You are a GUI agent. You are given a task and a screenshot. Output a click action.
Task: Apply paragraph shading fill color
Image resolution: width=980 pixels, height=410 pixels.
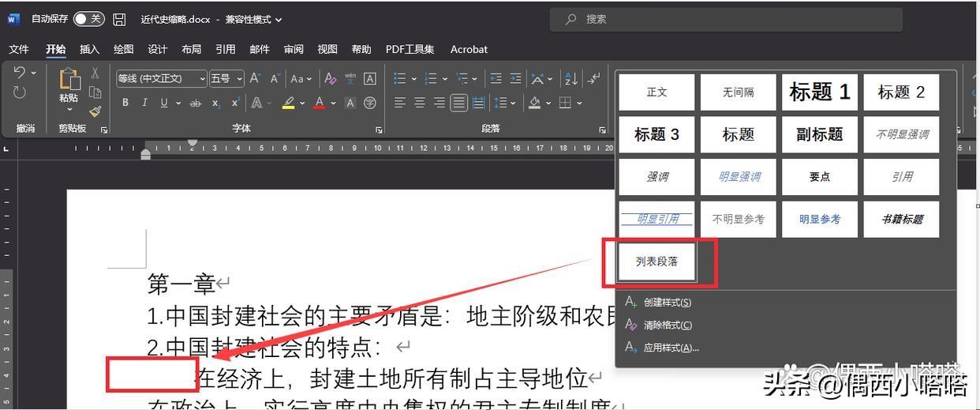(534, 103)
